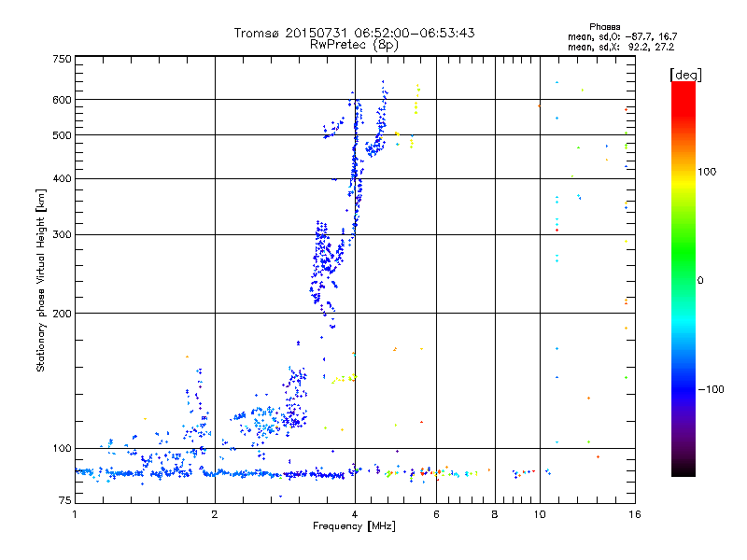747x560 pixels.
Task: Click the color bar label -100
Action: click(712, 389)
